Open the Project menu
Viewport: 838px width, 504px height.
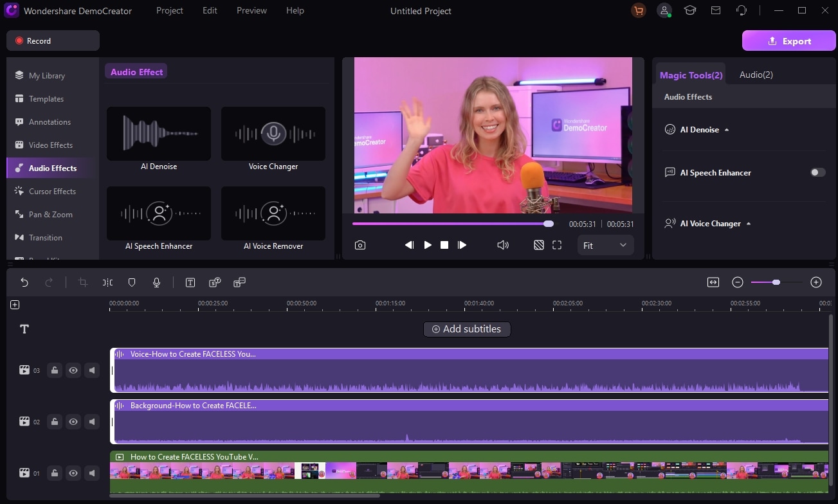170,11
